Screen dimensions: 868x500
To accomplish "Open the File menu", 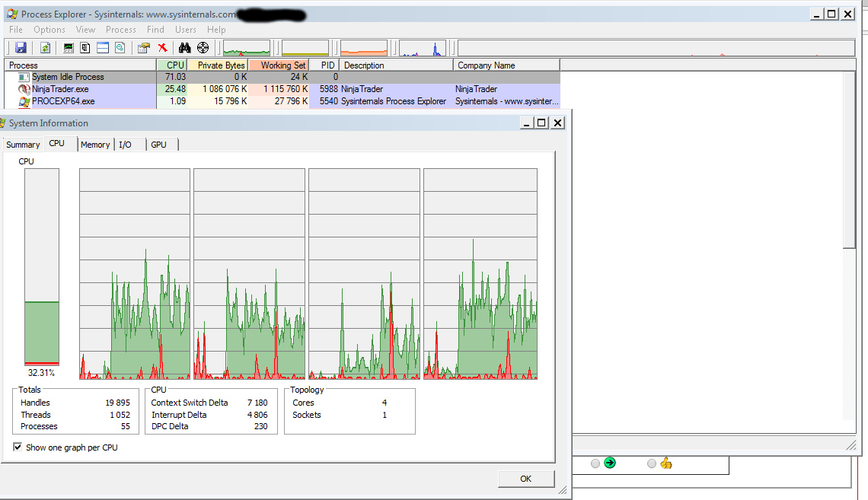I will point(15,30).
